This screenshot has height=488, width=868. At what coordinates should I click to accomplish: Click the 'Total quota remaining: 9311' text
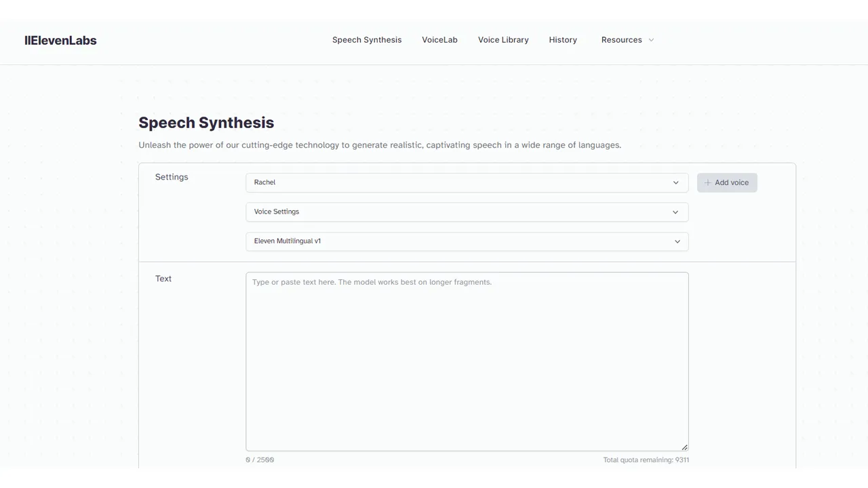(646, 460)
